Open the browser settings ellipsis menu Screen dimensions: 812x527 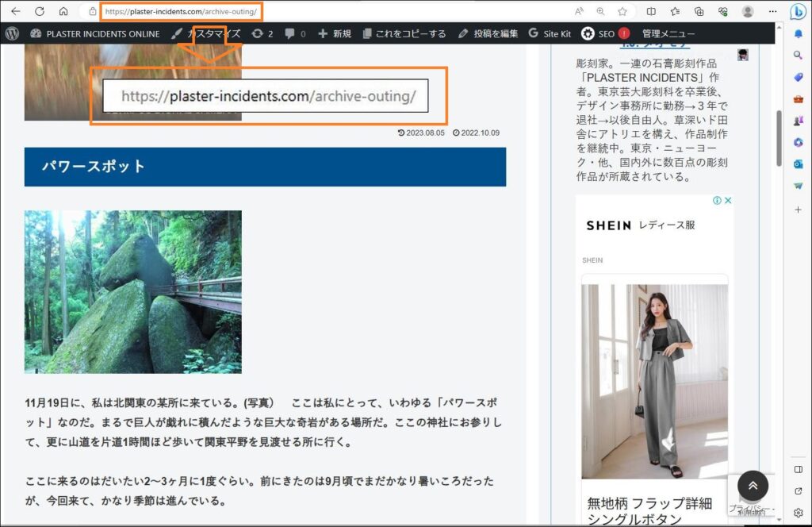pyautogui.click(x=772, y=11)
